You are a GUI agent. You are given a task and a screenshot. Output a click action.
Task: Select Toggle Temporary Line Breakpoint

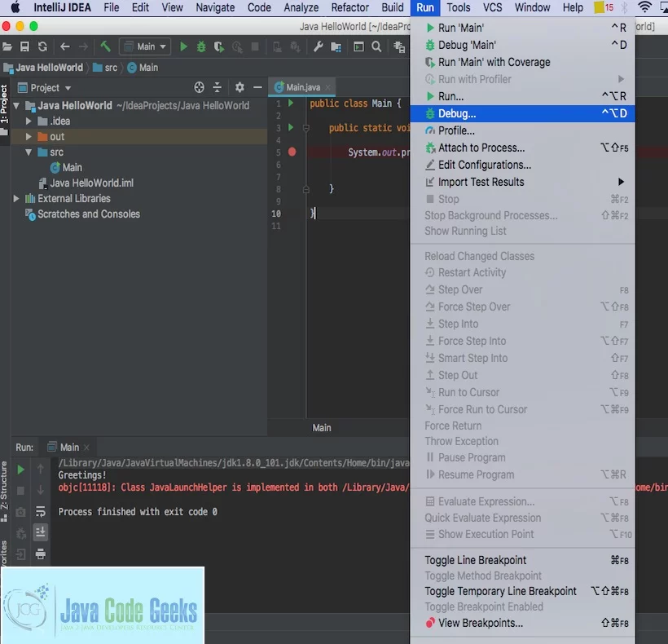click(x=522, y=591)
